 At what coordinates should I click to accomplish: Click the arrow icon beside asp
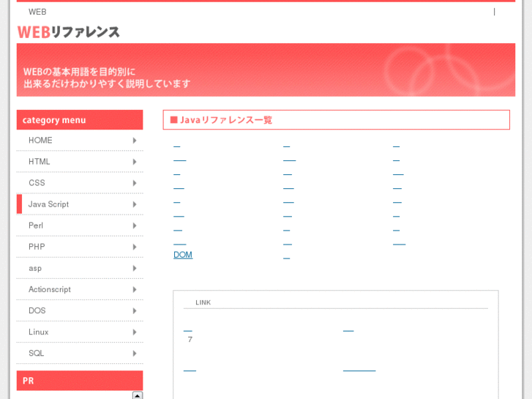(135, 268)
